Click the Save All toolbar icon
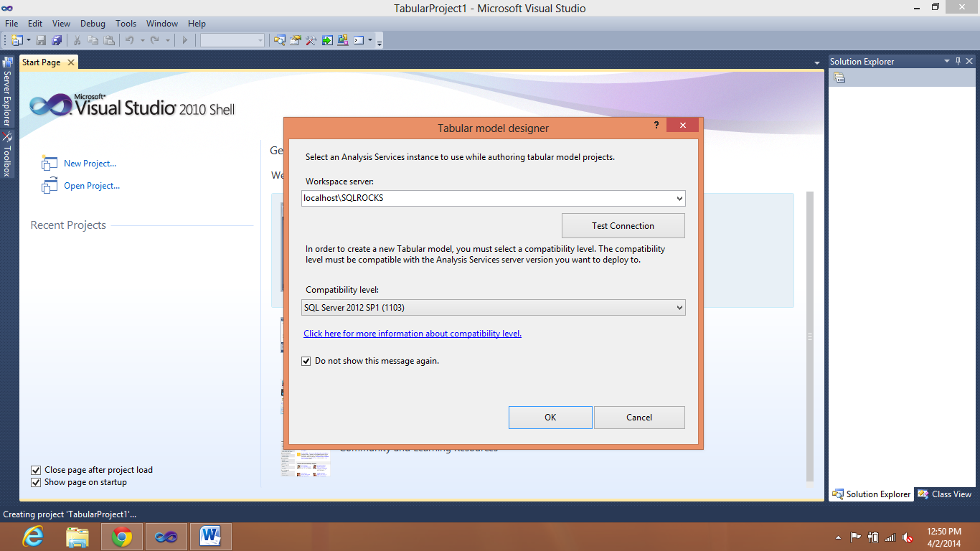Viewport: 980px width, 551px height. pyautogui.click(x=57, y=40)
